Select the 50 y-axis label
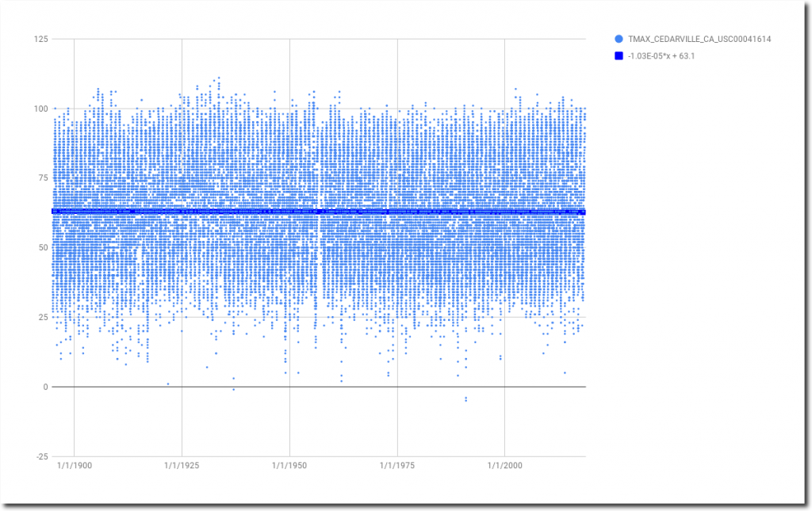This screenshot has height=511, width=812. pos(41,248)
